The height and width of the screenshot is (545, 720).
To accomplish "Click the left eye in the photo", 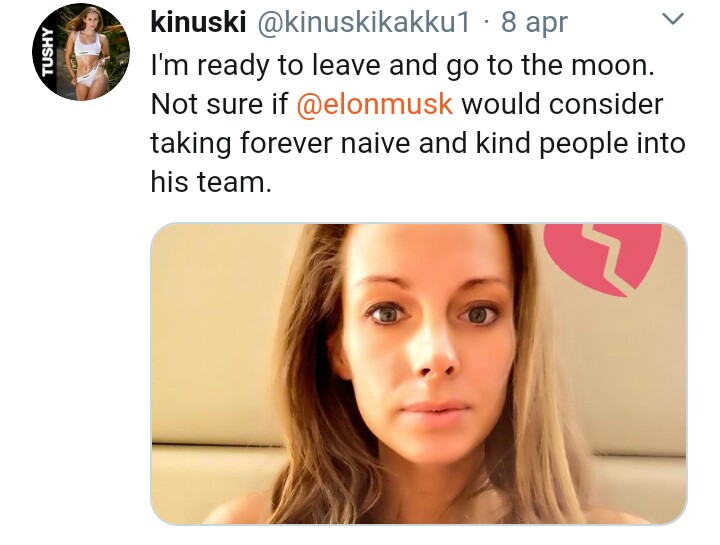I will (386, 314).
